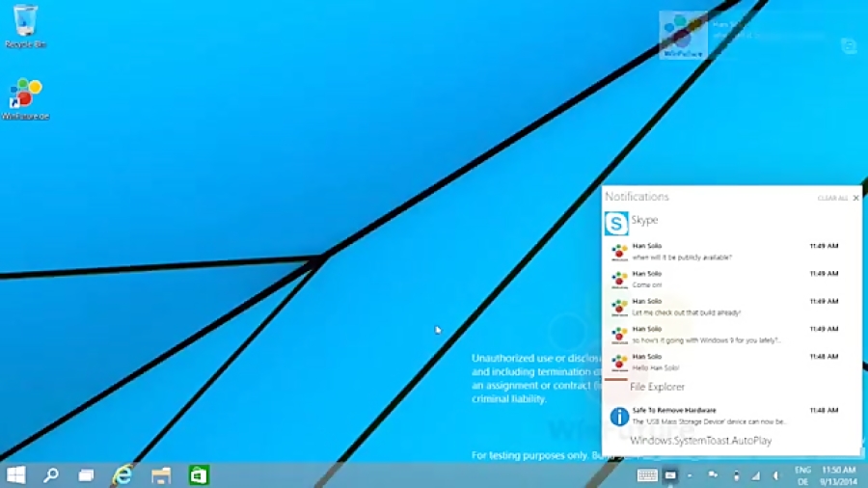Clear all notifications

[832, 198]
